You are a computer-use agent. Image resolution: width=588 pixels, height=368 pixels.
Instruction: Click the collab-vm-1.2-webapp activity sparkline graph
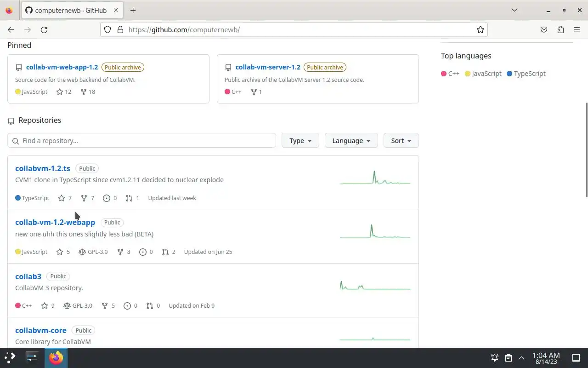click(375, 231)
